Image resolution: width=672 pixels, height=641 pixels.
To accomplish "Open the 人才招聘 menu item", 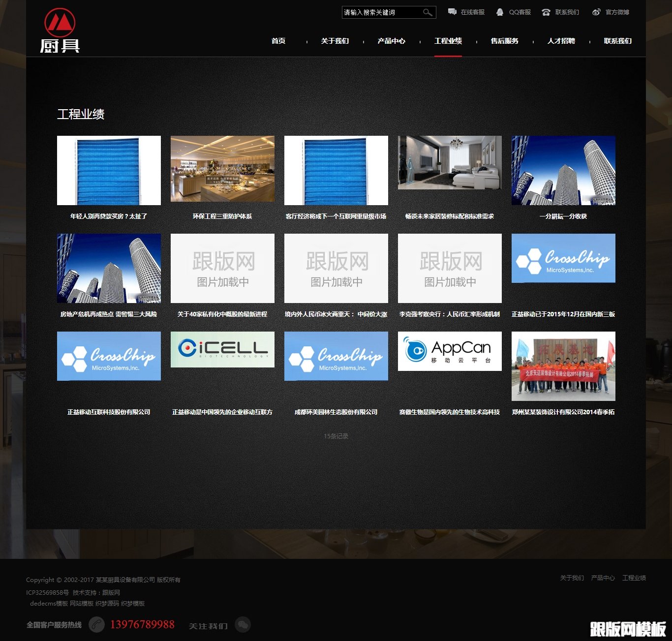I will 561,41.
